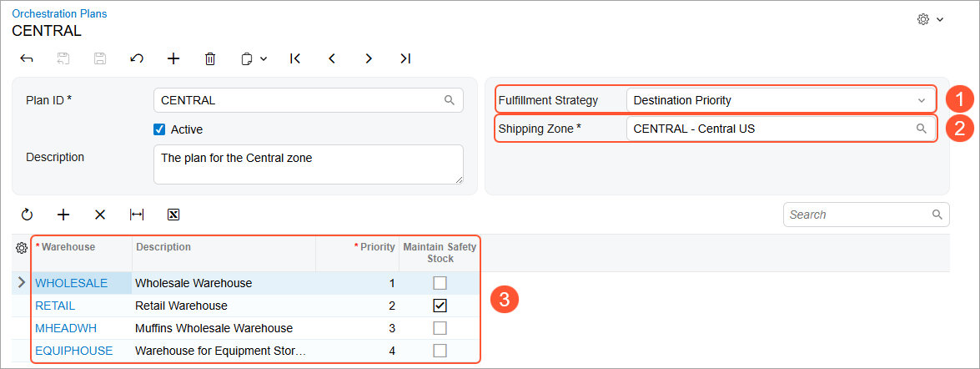This screenshot has height=369, width=980.
Task: Fit grid columns to width
Action: [137, 215]
